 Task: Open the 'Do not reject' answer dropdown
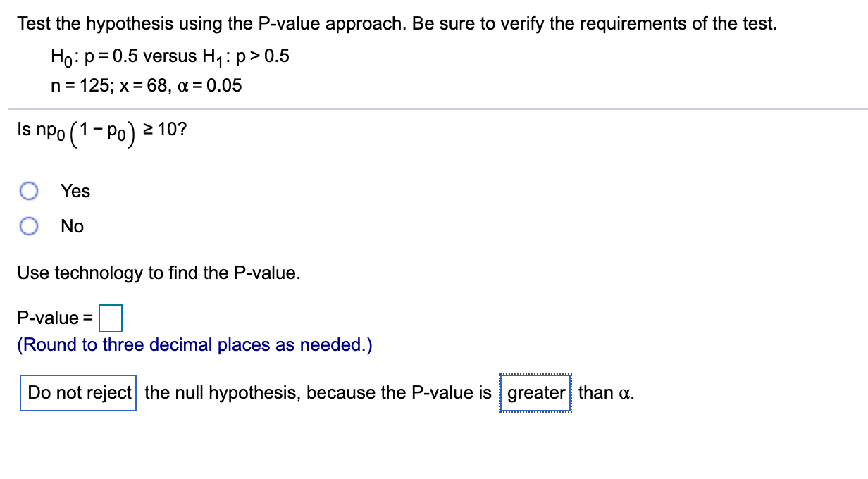click(77, 392)
